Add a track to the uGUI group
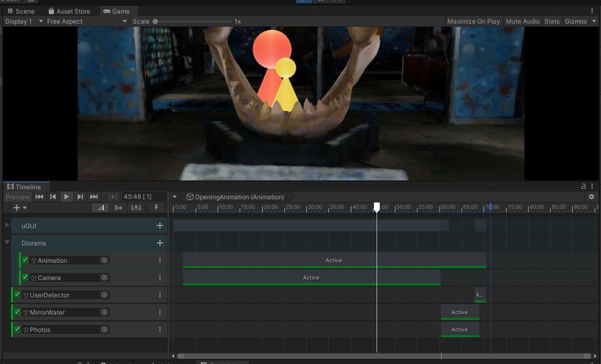Screen dimensions: 601x364 coord(160,226)
